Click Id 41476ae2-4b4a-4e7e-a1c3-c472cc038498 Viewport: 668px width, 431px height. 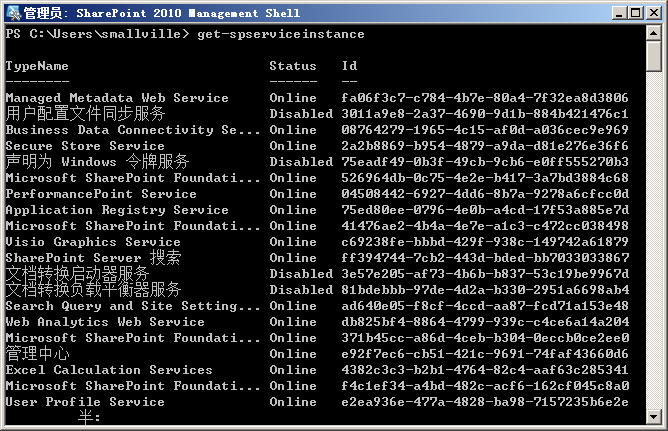(485, 226)
